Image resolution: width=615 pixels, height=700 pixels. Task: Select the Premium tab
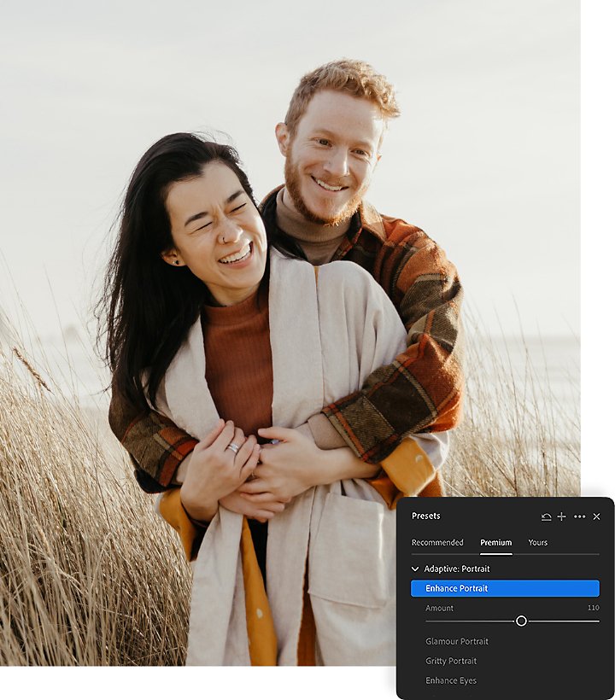(x=495, y=542)
